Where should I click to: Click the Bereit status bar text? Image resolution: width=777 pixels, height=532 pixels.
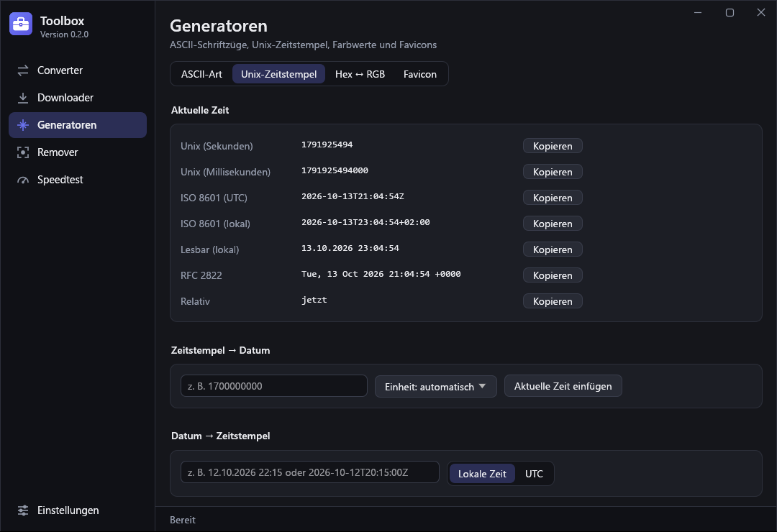[x=182, y=520]
